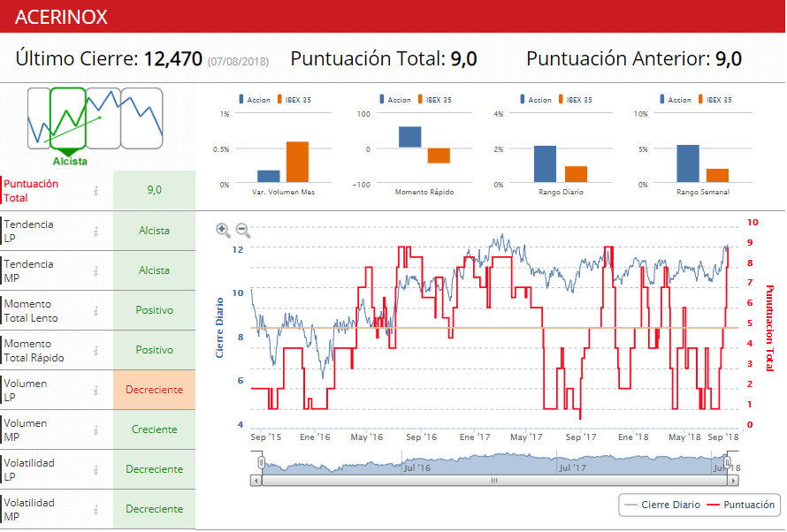The width and height of the screenshot is (787, 532).
Task: Click orange IBEX 35 bar in Var. Volumen Mes
Action: pyautogui.click(x=297, y=162)
